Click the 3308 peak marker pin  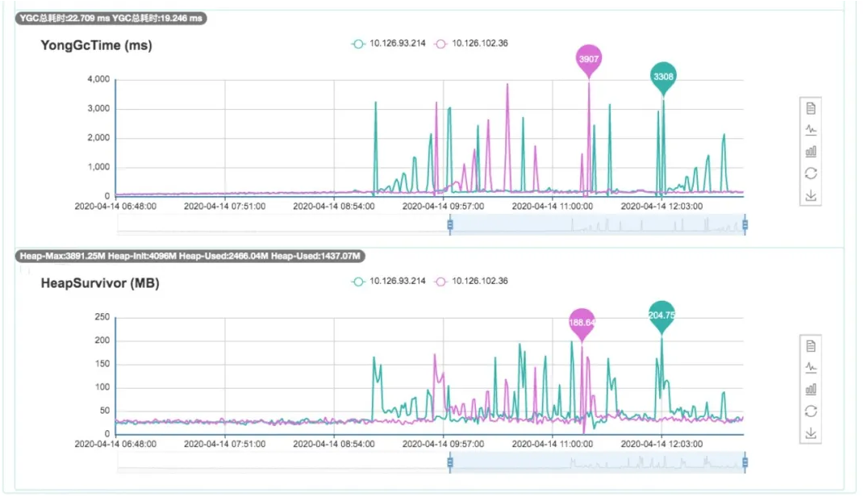click(663, 77)
